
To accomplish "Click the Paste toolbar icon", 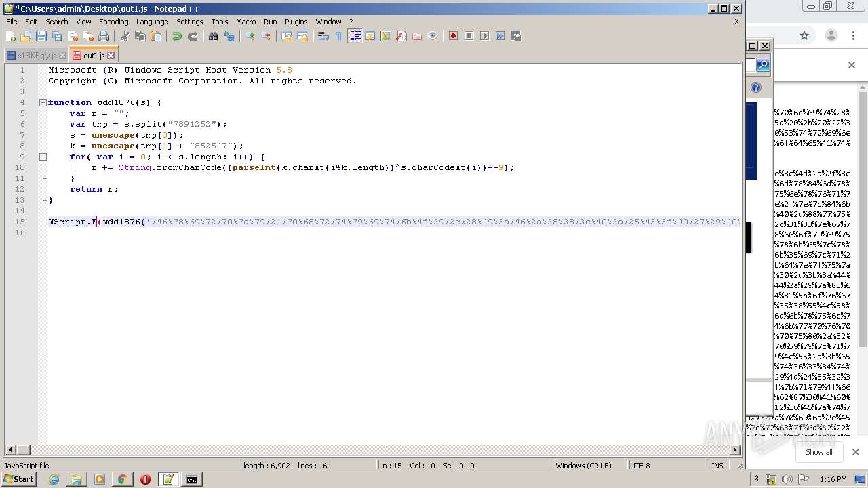I will 156,36.
